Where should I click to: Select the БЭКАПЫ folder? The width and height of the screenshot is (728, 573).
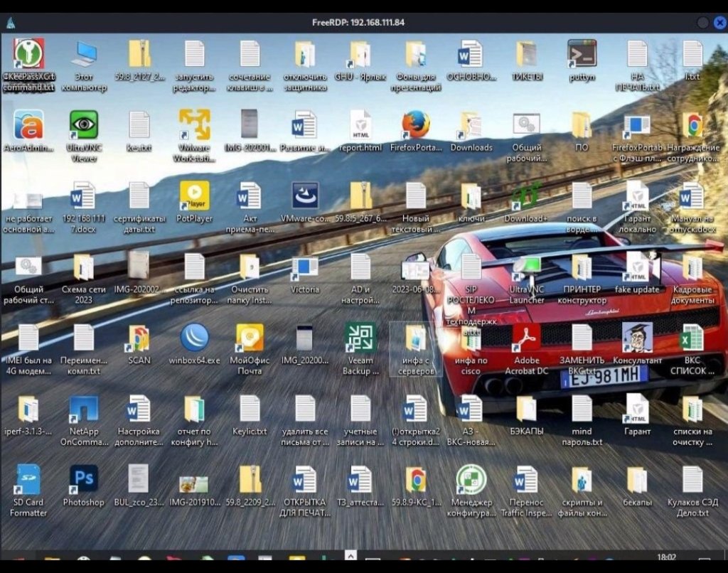coord(526,409)
